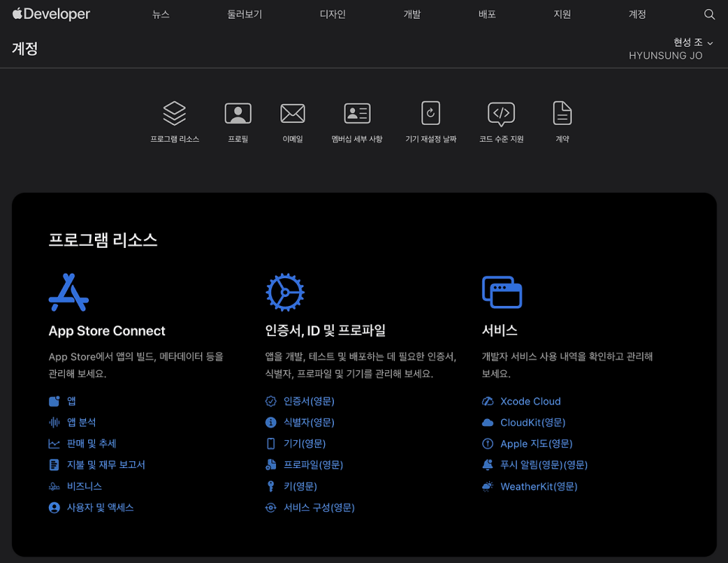
Task: Open the 계정 menu in top navigation
Action: 637,14
